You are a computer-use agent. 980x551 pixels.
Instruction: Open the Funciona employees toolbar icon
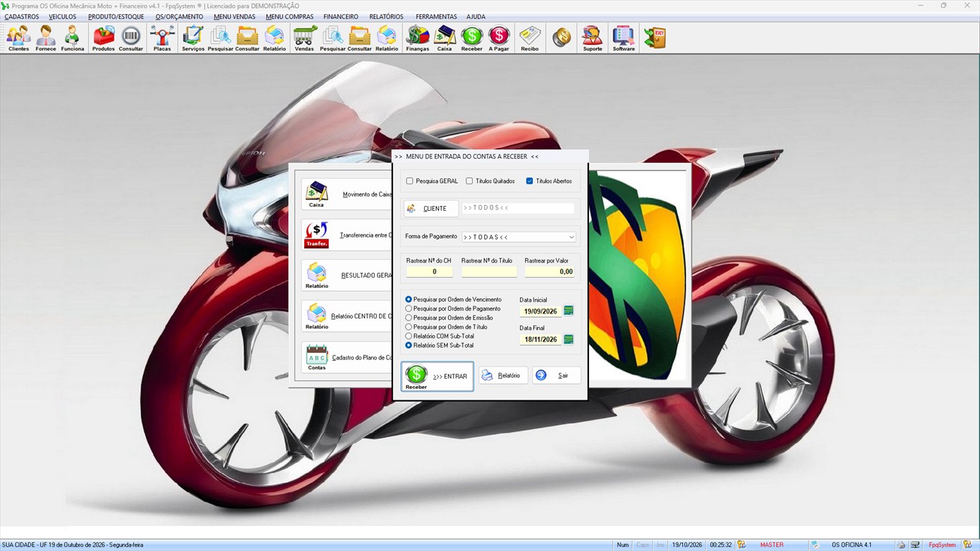72,38
